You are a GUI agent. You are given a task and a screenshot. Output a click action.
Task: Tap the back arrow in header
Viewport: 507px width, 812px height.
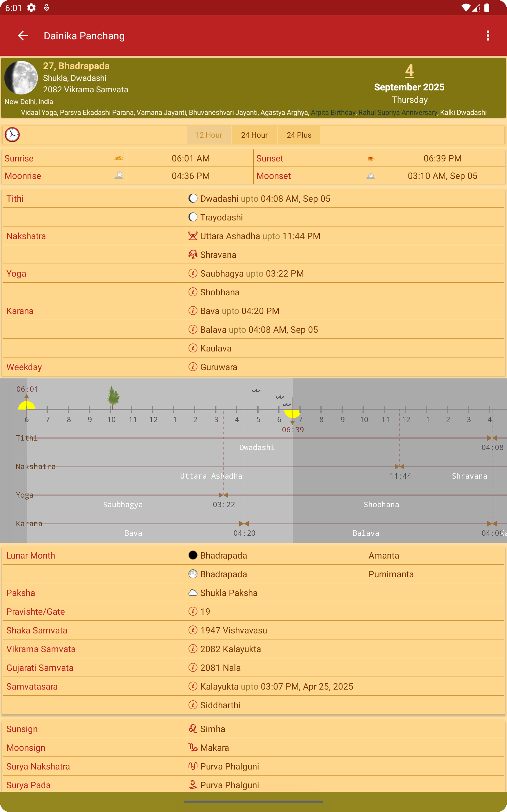point(23,36)
